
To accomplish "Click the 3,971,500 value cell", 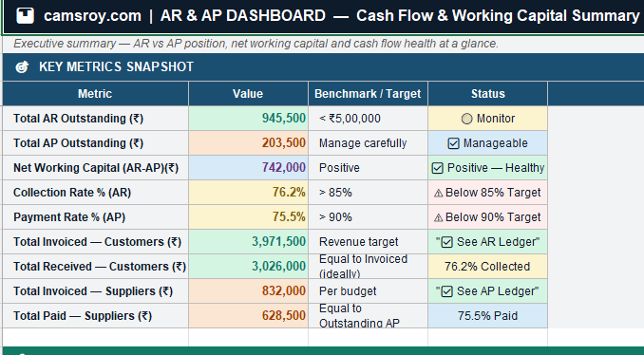I will 248,242.
